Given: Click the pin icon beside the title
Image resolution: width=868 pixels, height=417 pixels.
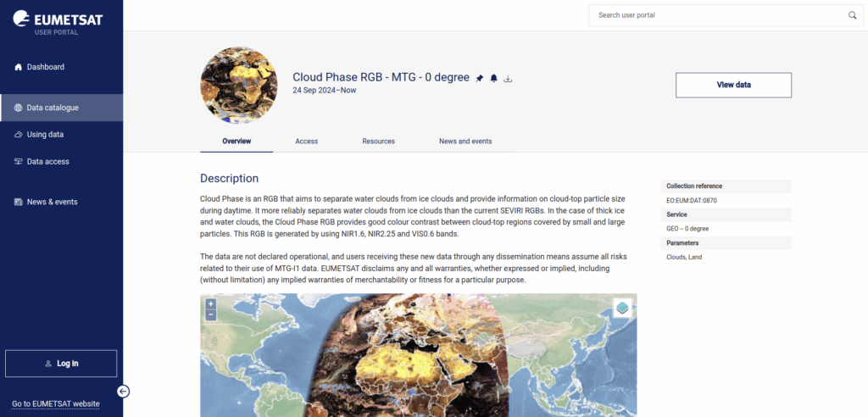Looking at the screenshot, I should (480, 78).
